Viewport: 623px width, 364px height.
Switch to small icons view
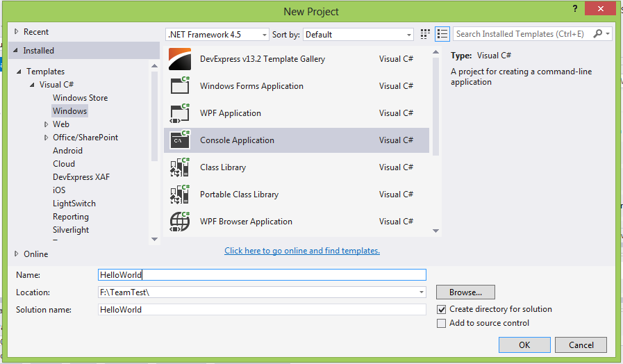point(425,34)
